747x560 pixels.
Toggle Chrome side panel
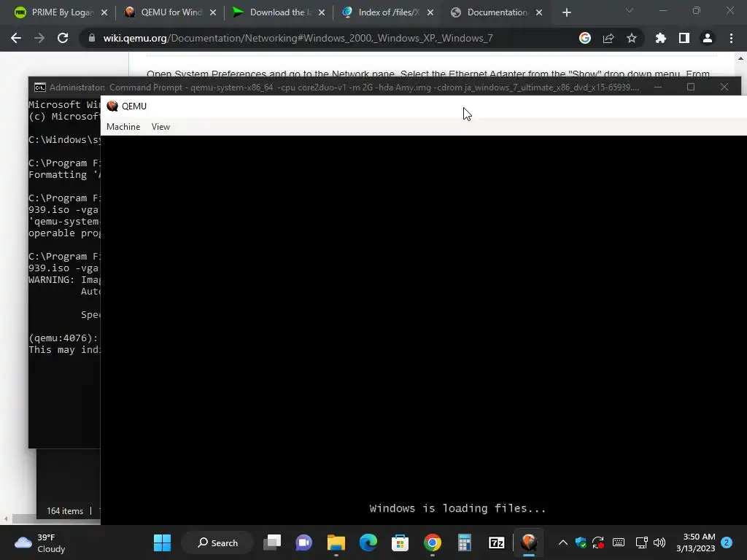tap(684, 38)
